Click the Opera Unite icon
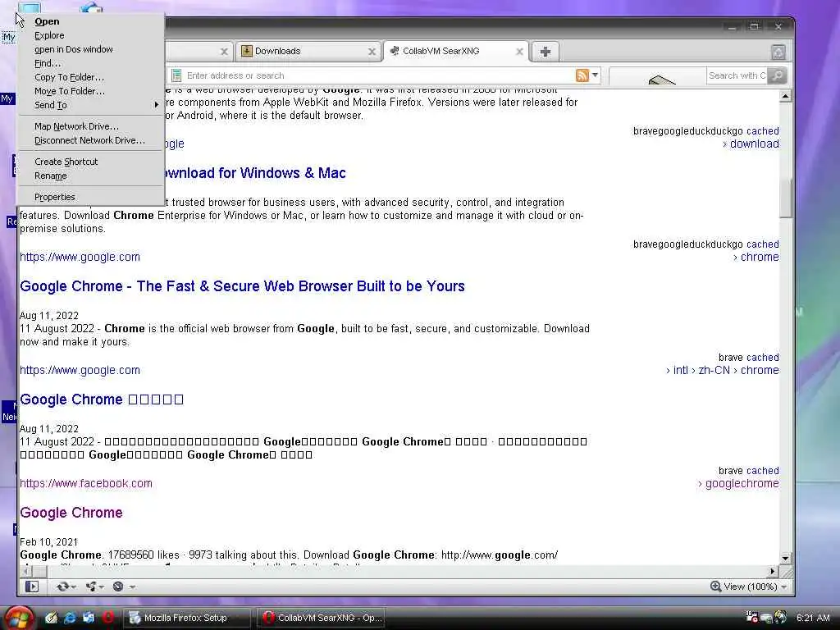 [91, 587]
